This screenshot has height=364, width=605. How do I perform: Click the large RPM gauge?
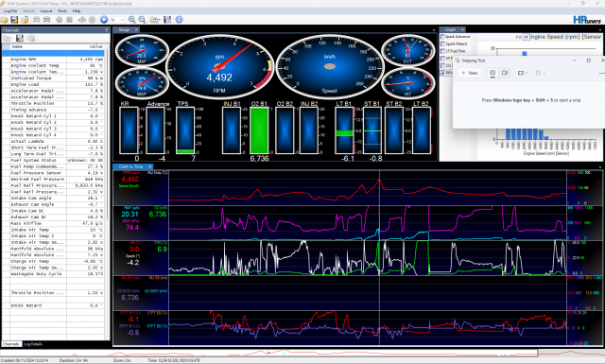(x=220, y=67)
